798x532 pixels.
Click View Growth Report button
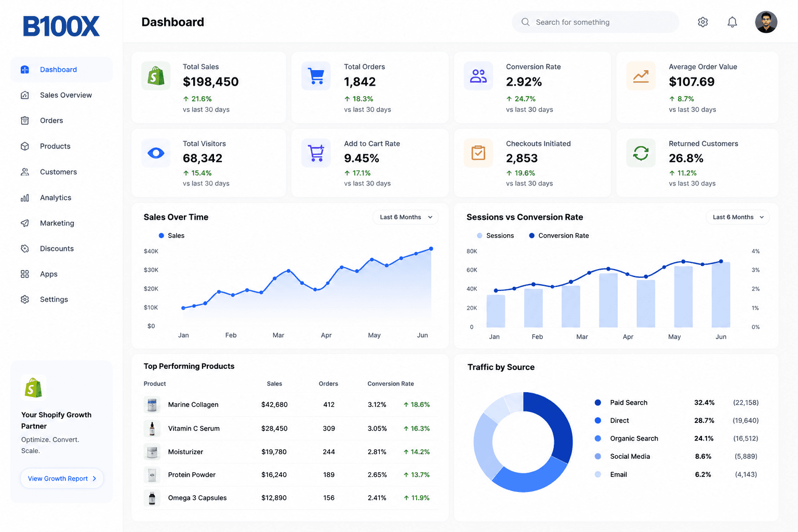62,478
